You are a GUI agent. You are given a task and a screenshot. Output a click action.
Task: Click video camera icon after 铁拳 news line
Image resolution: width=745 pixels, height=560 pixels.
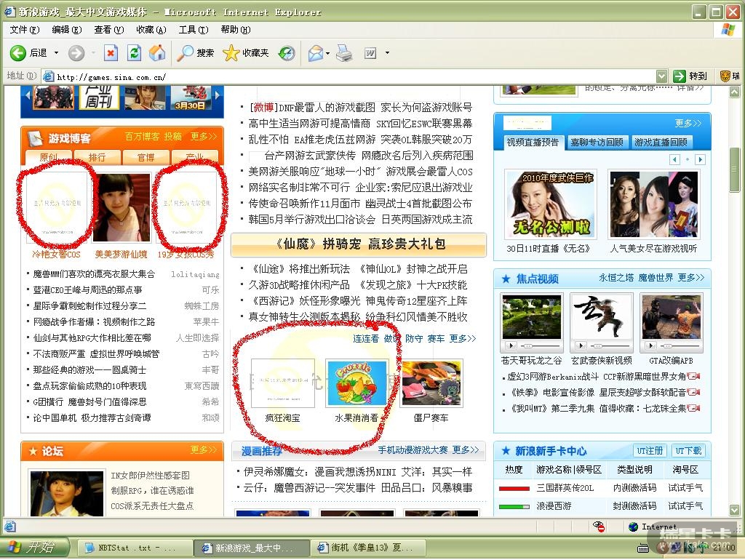[694, 392]
